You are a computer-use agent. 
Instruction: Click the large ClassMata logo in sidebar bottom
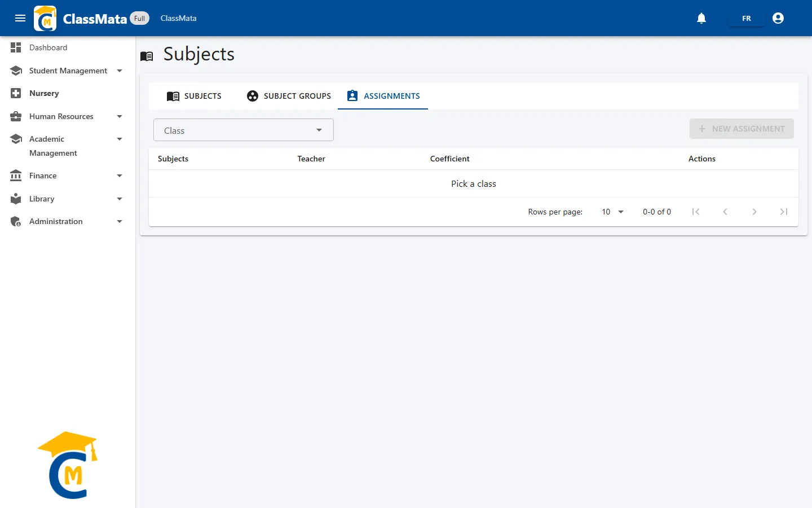point(68,465)
